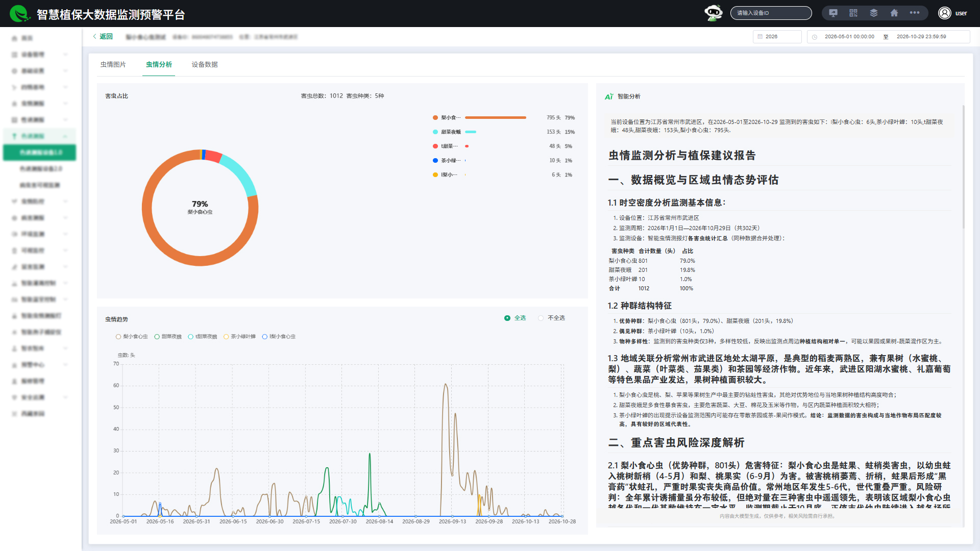Toggle 梨小食心虫 series in trend legend

pyautogui.click(x=132, y=337)
